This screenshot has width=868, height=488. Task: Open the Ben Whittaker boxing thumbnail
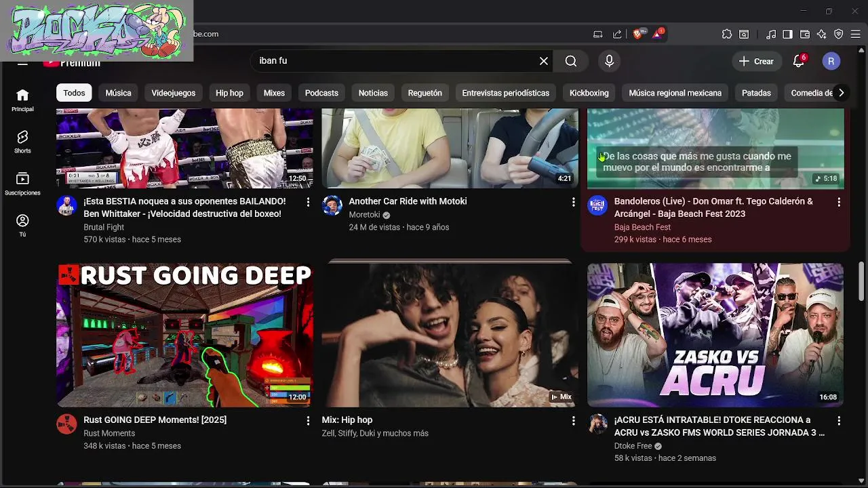point(184,148)
